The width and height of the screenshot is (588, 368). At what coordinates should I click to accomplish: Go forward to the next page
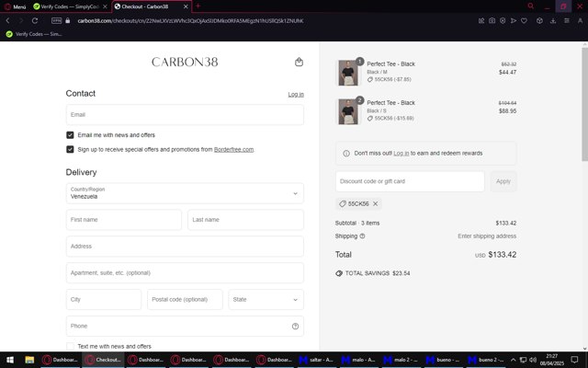[x=21, y=20]
